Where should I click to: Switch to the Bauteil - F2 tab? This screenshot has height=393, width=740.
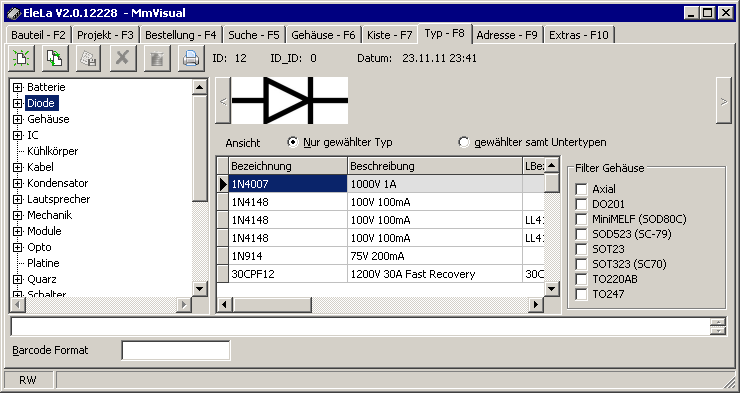point(38,35)
